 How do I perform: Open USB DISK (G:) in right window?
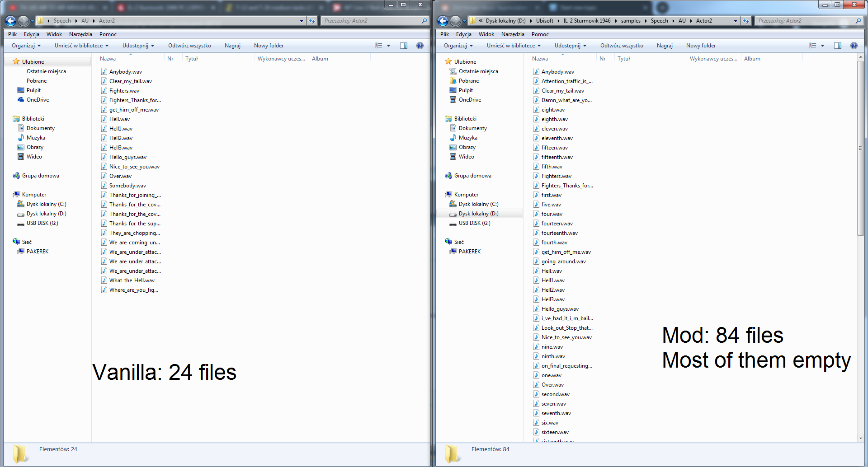[474, 223]
